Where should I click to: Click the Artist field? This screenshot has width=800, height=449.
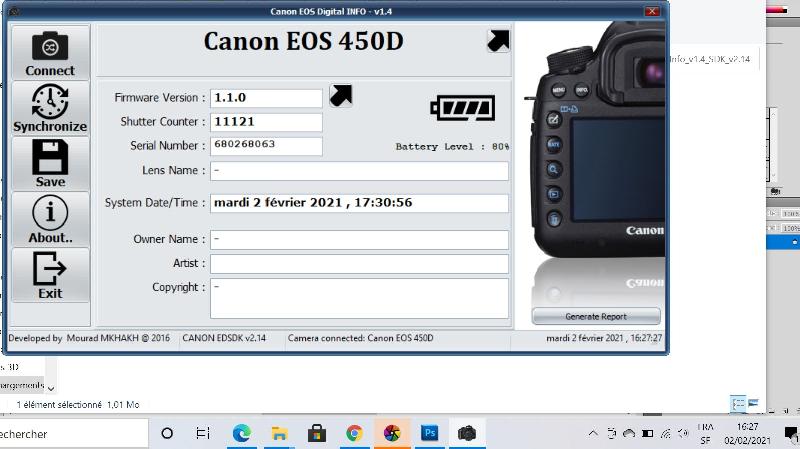click(x=359, y=264)
